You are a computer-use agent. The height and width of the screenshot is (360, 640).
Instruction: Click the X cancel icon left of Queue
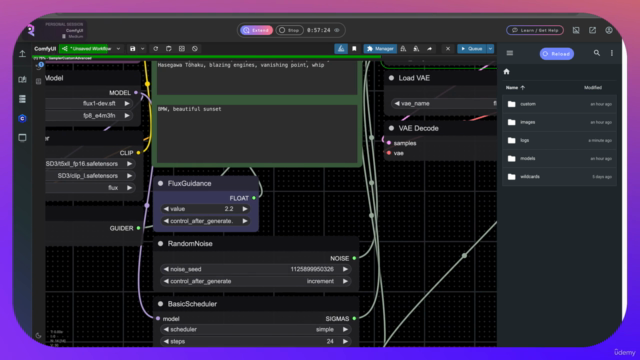(x=448, y=49)
